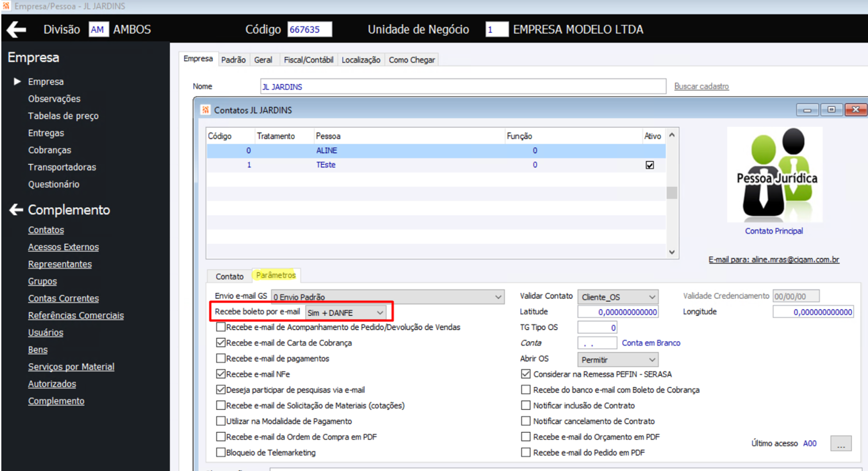Open Referências Comerciais in the sidebar
868x471 pixels.
coord(76,316)
